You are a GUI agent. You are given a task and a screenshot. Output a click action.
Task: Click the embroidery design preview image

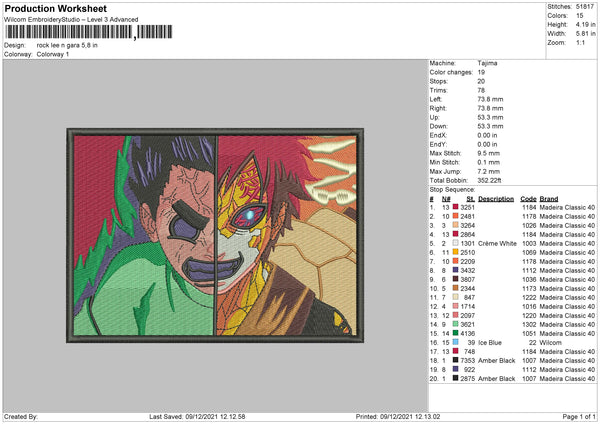(x=215, y=235)
